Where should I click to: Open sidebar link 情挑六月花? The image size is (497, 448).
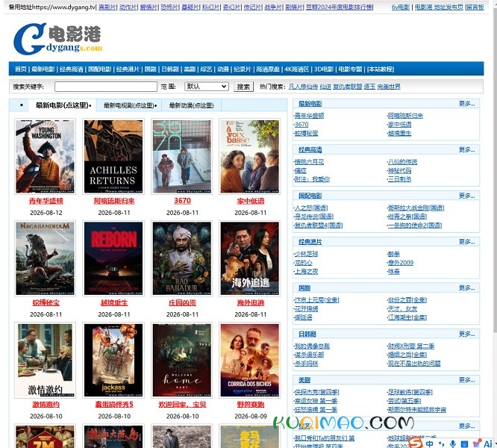click(309, 162)
